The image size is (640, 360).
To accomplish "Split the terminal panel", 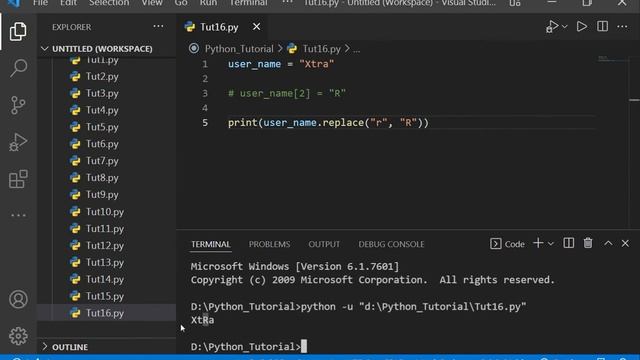I will click(569, 243).
